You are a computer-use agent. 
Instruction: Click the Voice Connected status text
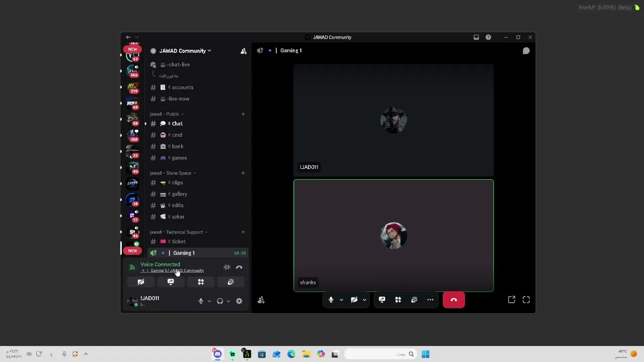(x=160, y=264)
